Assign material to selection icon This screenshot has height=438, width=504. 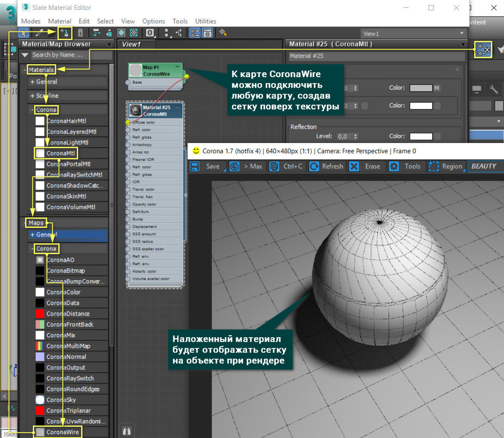pos(65,33)
